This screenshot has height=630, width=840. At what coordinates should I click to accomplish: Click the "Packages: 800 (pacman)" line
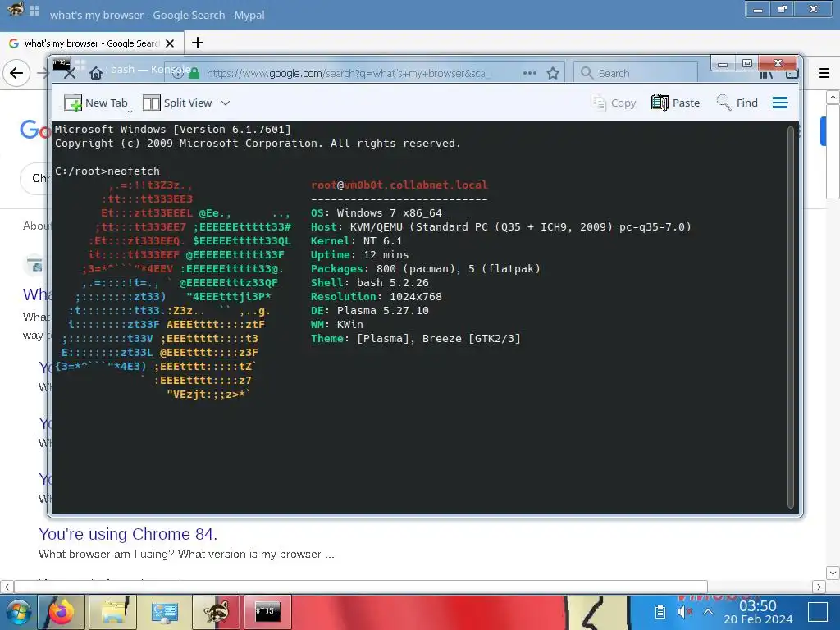click(426, 268)
